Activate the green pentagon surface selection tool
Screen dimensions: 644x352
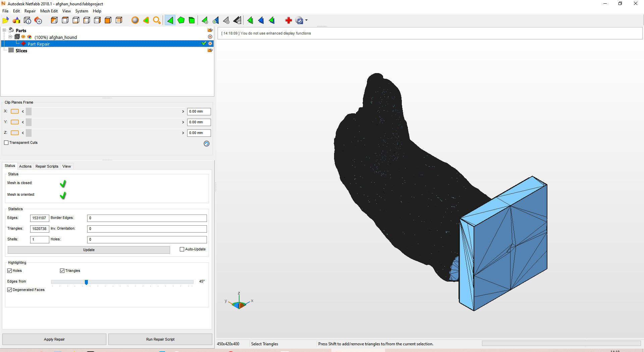(181, 20)
